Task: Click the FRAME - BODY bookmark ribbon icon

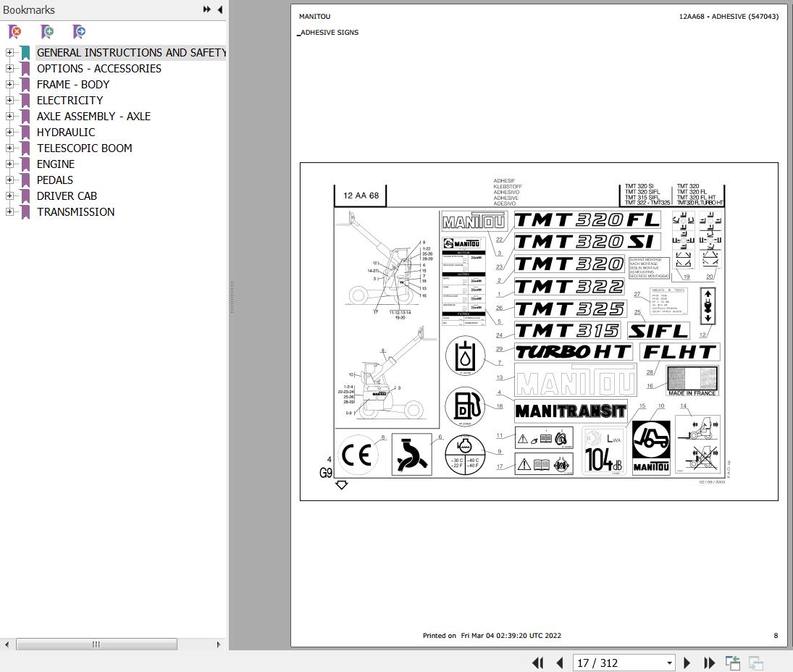Action: point(25,85)
